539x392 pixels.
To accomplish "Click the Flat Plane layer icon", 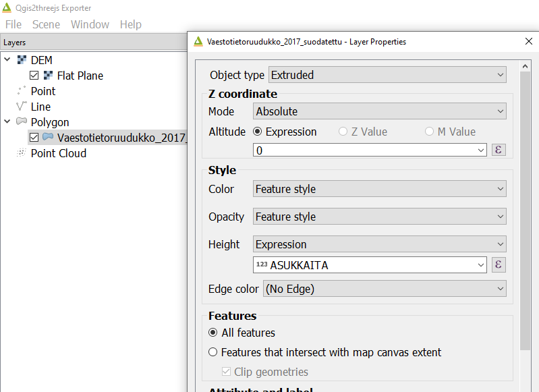I will [x=49, y=76].
